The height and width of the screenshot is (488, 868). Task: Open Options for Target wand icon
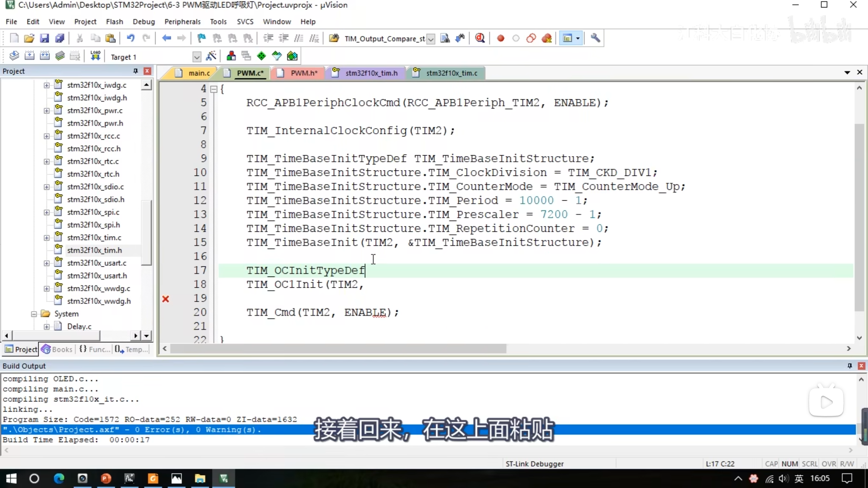tap(211, 56)
